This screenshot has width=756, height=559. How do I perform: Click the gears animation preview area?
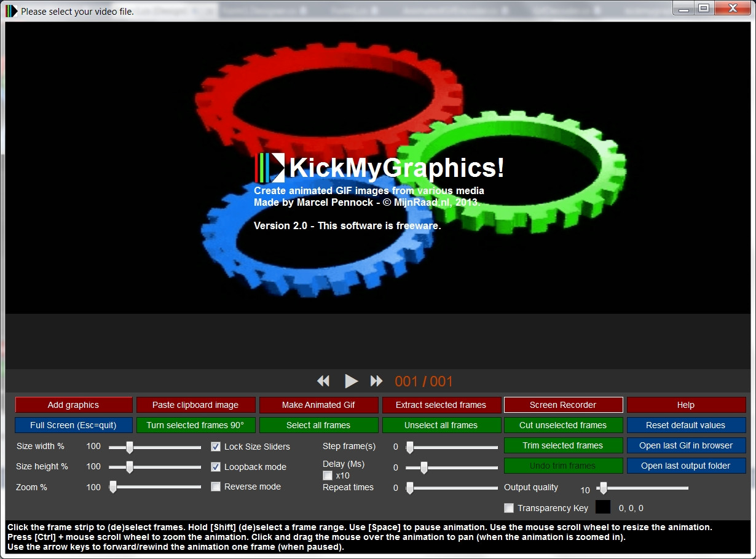378,168
